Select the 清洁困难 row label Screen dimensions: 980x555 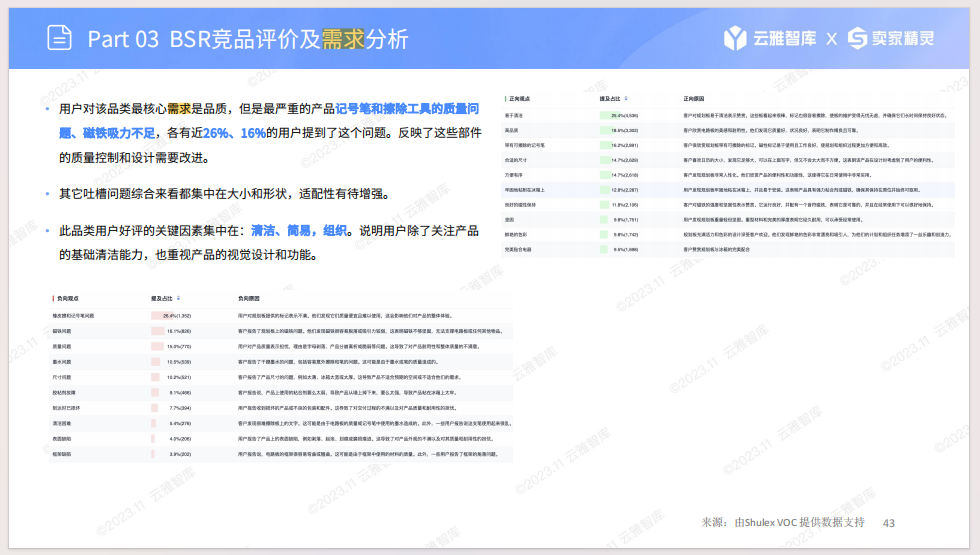(x=61, y=423)
